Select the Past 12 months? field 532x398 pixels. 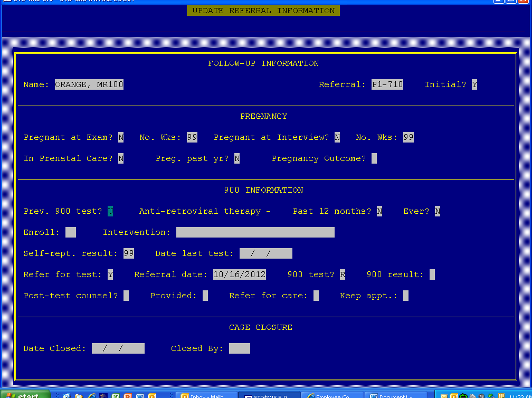click(x=379, y=211)
